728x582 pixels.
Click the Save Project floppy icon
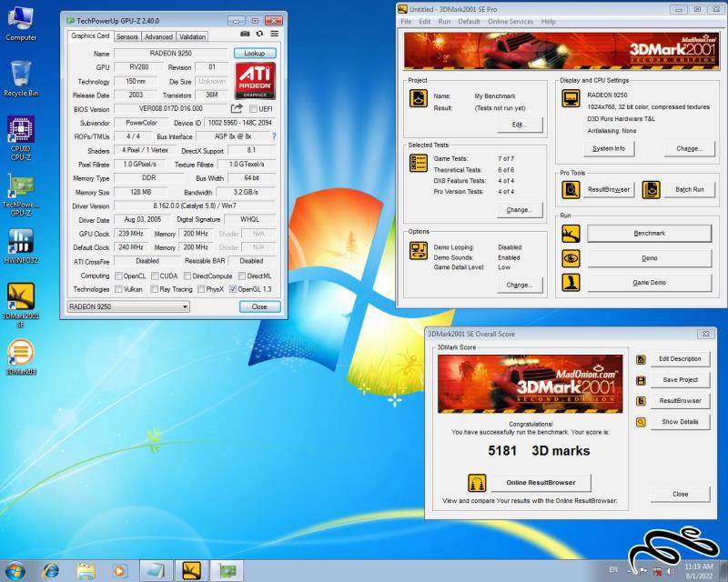click(x=641, y=381)
